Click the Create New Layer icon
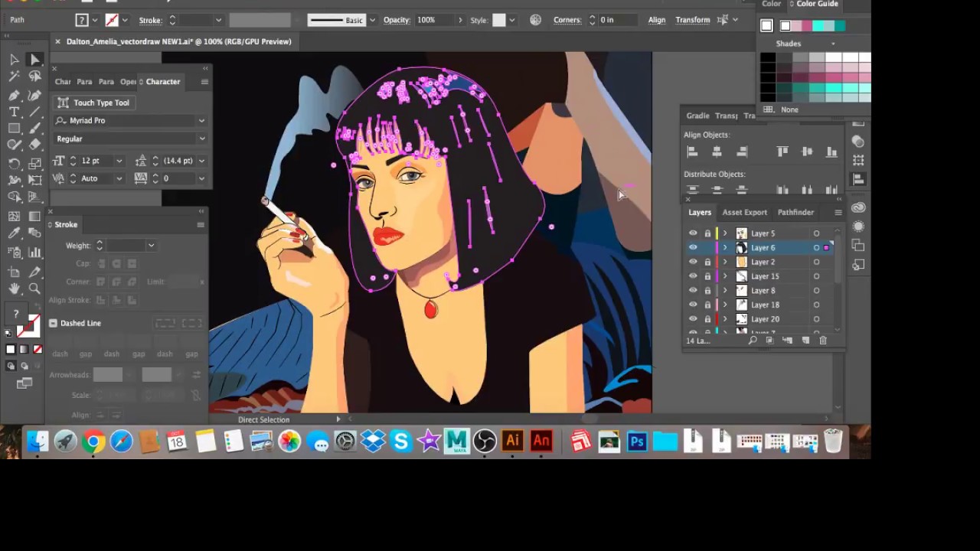The height and width of the screenshot is (551, 980). (805, 340)
